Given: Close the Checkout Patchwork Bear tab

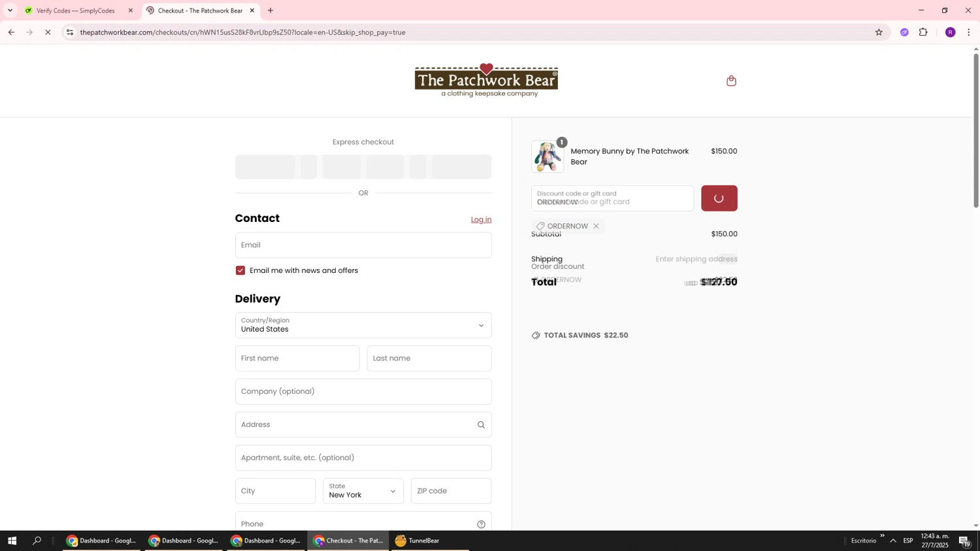Looking at the screenshot, I should [x=252, y=10].
